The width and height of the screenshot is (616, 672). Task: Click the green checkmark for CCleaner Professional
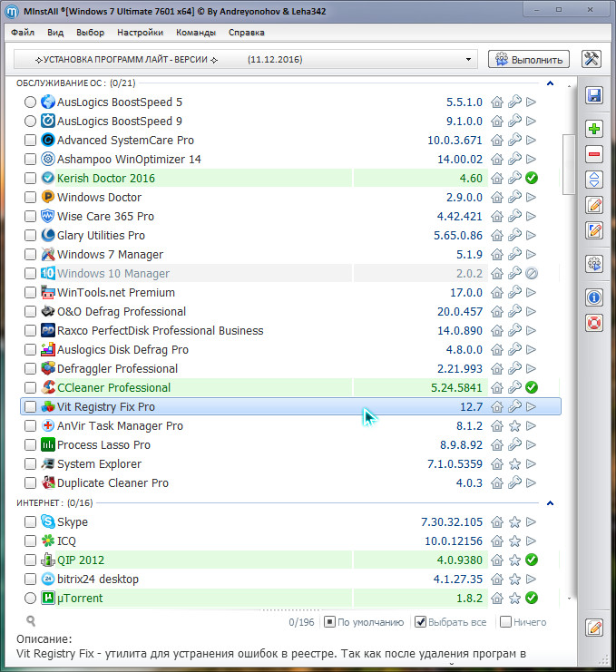pos(532,387)
